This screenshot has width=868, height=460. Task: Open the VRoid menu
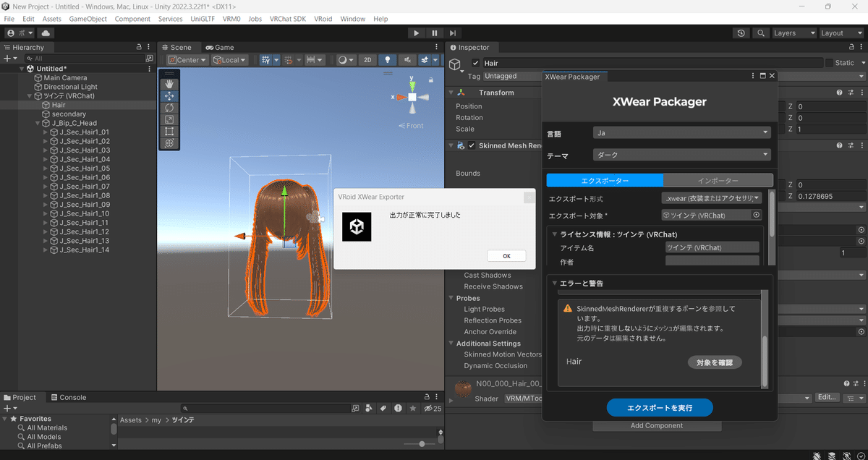tap(323, 19)
